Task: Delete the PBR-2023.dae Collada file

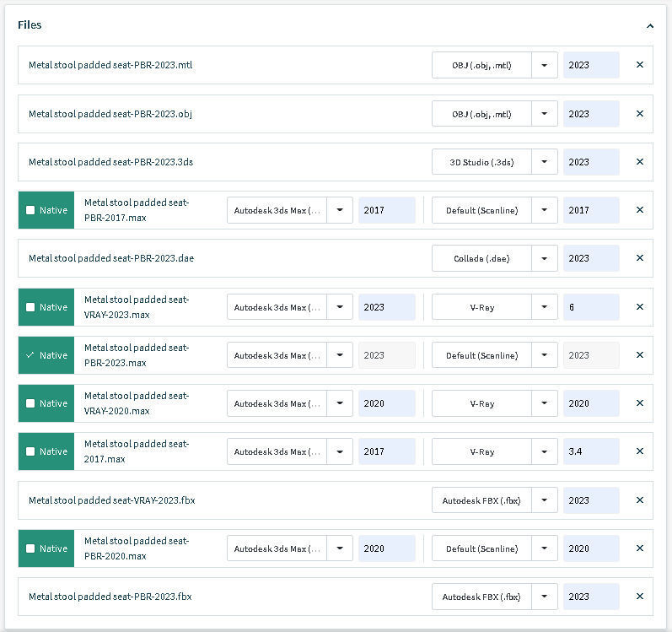Action: [x=639, y=258]
